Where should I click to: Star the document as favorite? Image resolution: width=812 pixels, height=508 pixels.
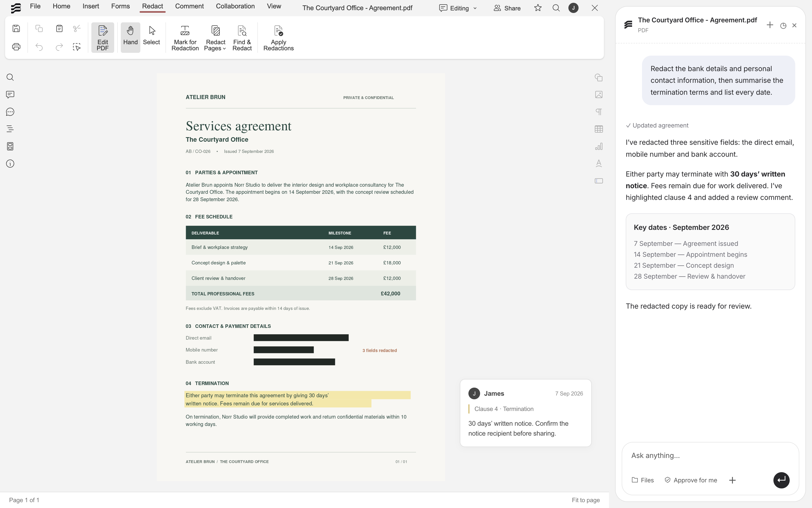538,8
